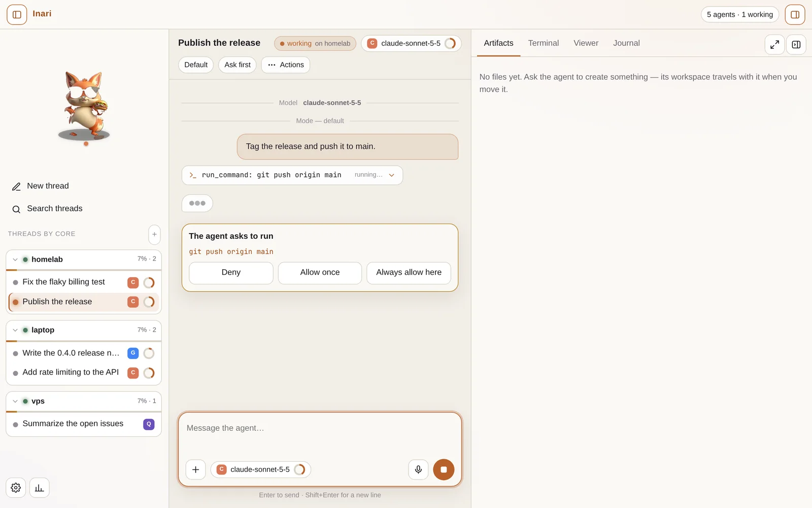Expand the run_command git push details chevron
The image size is (812, 508).
coord(392,175)
